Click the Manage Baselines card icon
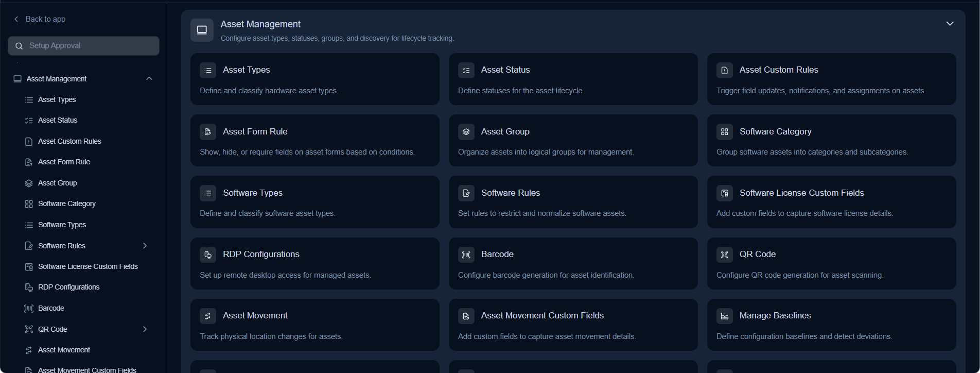This screenshot has width=980, height=373. click(725, 316)
